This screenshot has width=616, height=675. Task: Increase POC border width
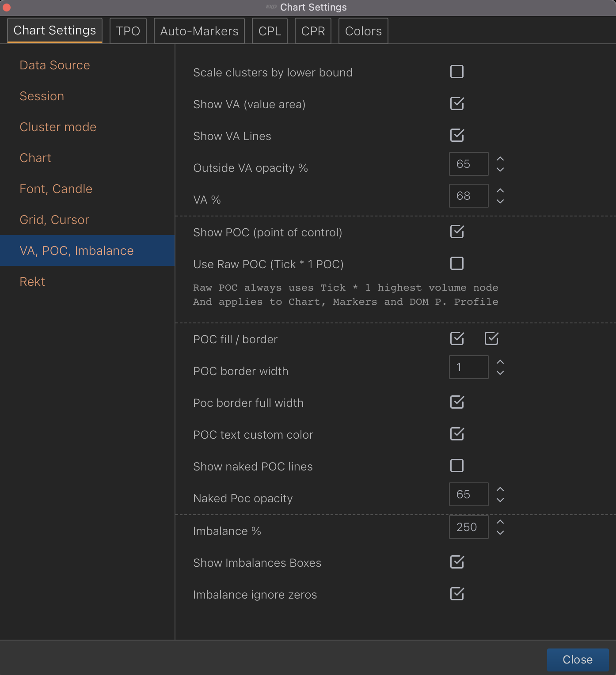[500, 362]
